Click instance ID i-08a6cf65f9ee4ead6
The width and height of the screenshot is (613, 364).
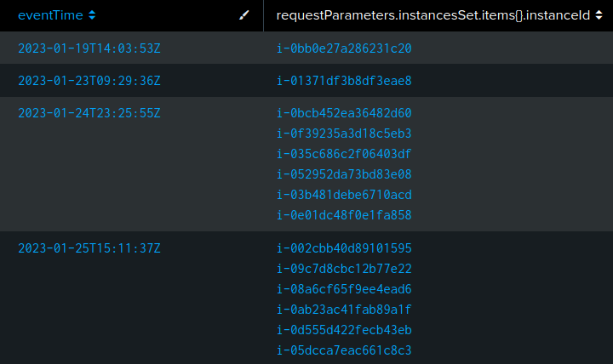(x=344, y=289)
